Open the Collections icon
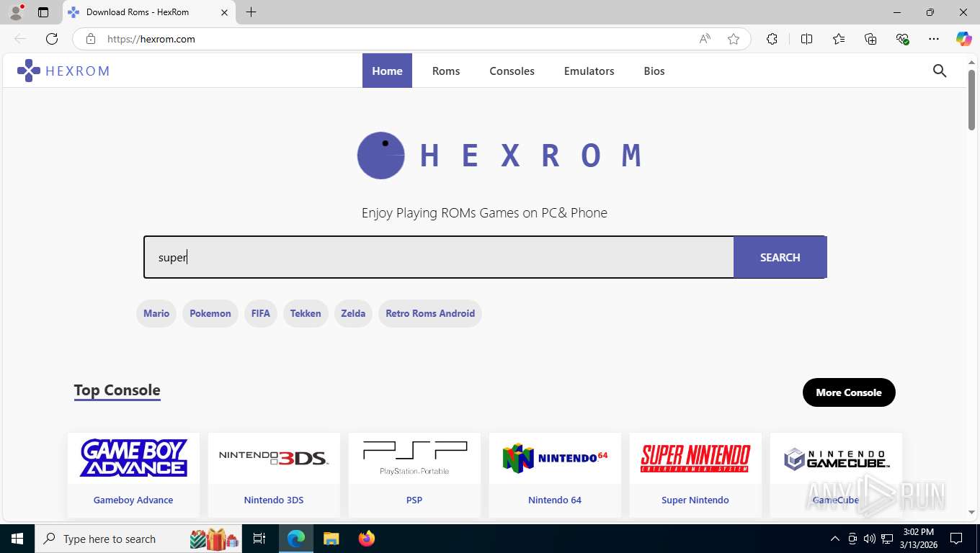 (x=870, y=39)
